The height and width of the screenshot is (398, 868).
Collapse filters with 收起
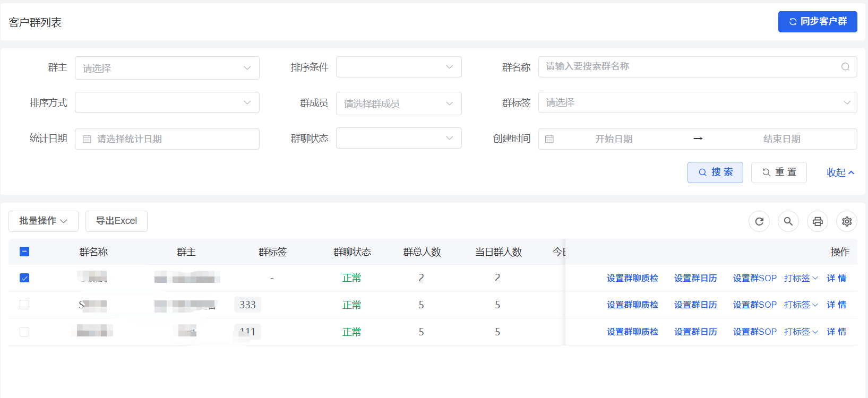click(x=840, y=172)
